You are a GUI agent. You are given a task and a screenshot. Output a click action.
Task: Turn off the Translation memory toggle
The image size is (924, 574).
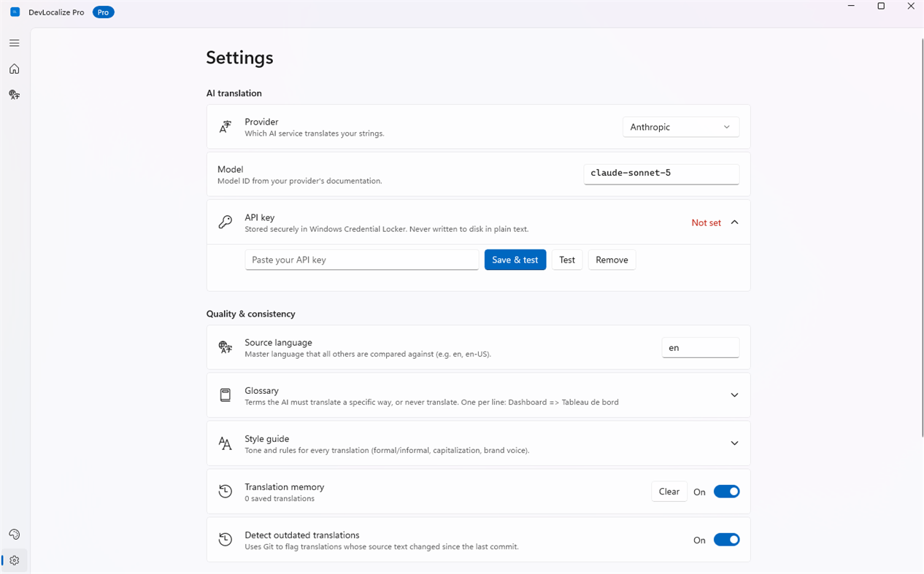pyautogui.click(x=726, y=492)
